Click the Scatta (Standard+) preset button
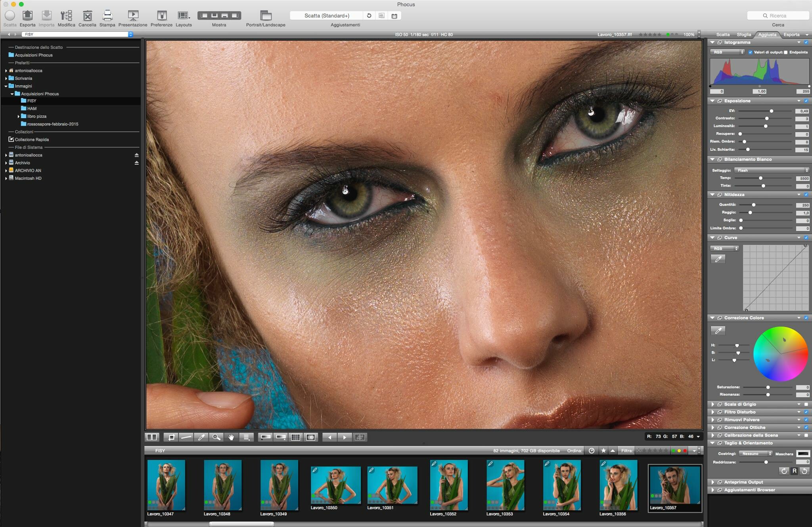The image size is (812, 527). click(x=327, y=15)
